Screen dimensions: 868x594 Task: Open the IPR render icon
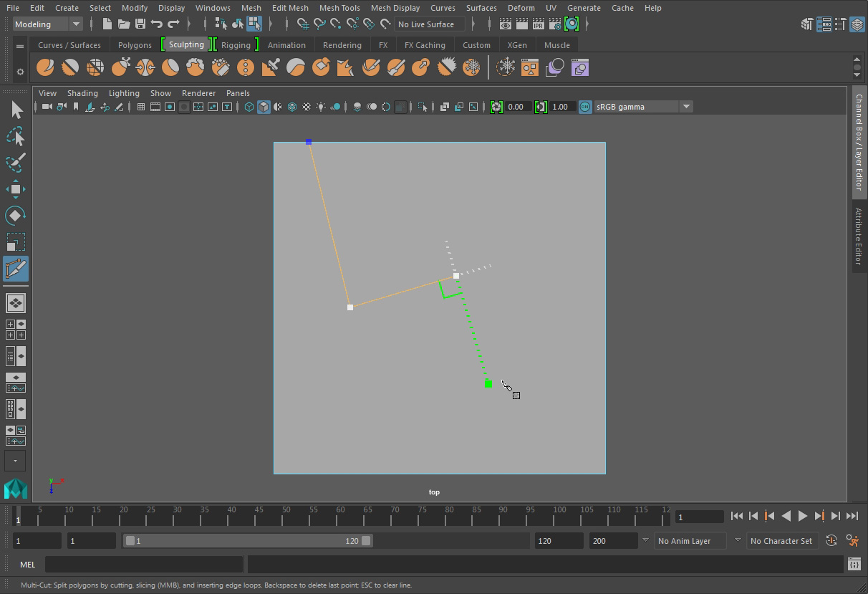coord(538,24)
